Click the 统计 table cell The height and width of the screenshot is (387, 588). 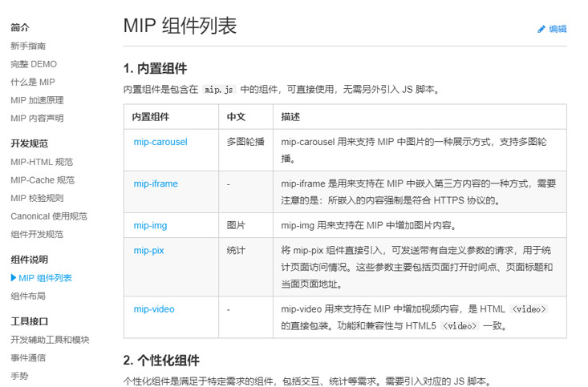(x=236, y=250)
